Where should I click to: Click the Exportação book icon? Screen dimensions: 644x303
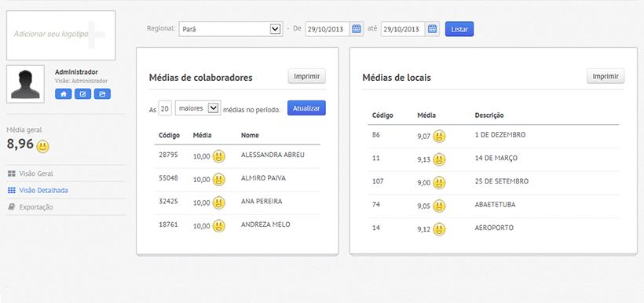tap(12, 207)
